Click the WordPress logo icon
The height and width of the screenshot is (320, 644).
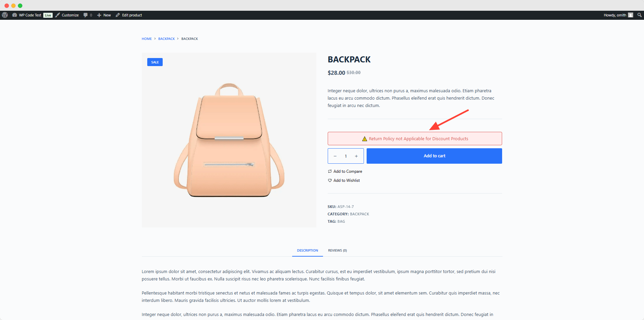[5, 15]
